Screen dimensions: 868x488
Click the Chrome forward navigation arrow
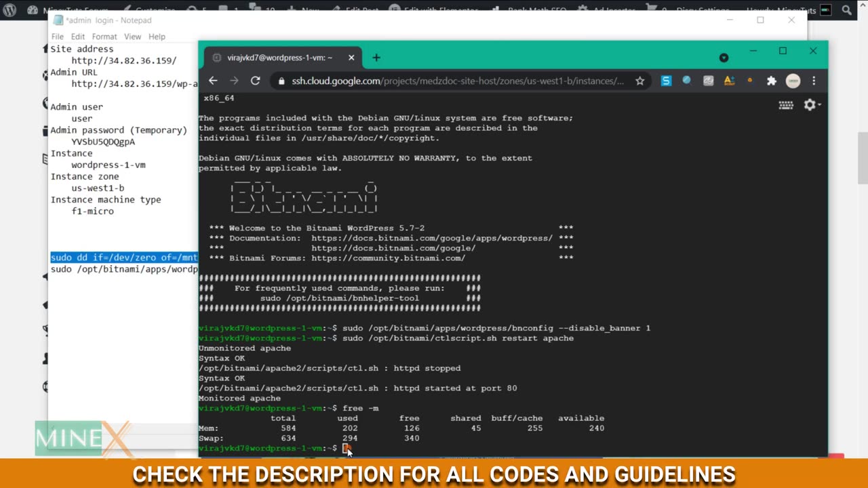[234, 81]
